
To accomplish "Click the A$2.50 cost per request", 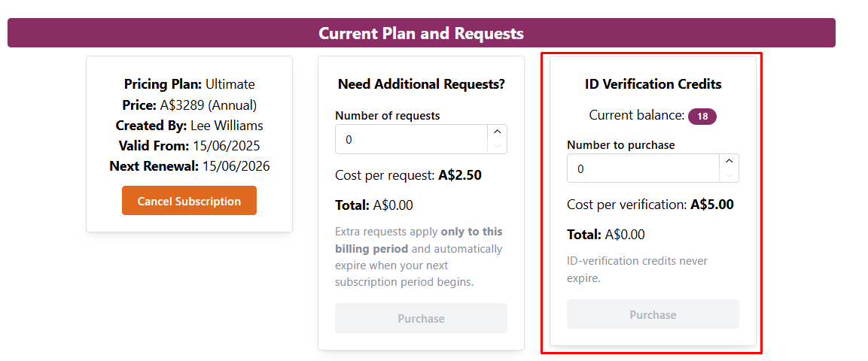I will click(460, 176).
